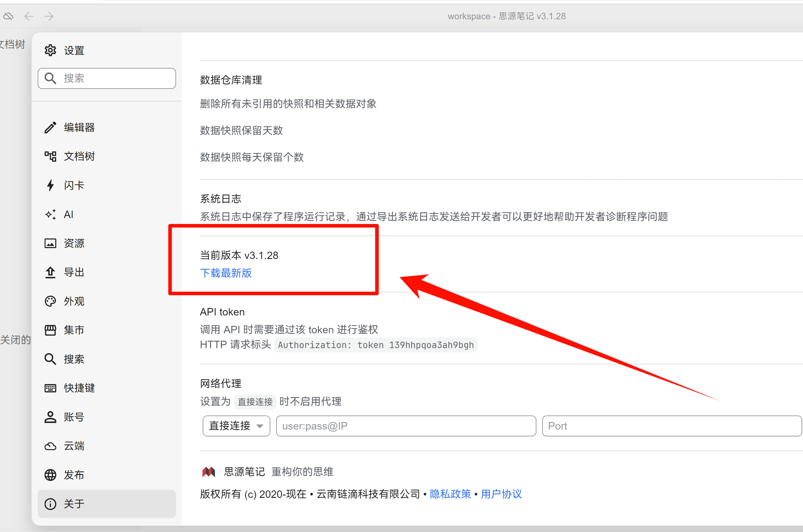Open the 发布 tab
803x532 pixels.
pos(107,475)
